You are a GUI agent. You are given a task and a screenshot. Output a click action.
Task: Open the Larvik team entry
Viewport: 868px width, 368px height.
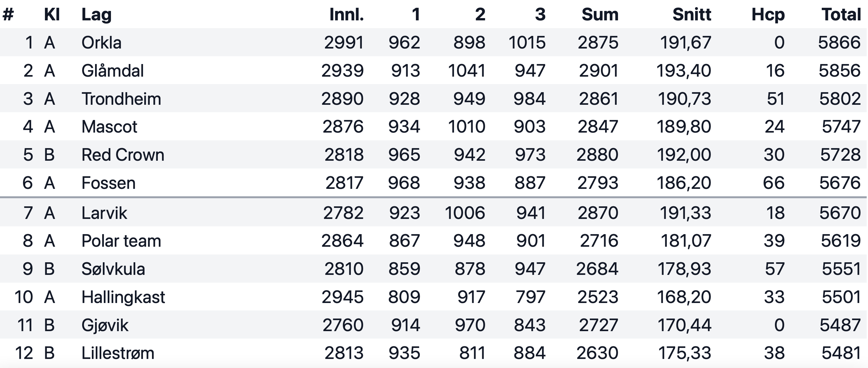click(104, 213)
